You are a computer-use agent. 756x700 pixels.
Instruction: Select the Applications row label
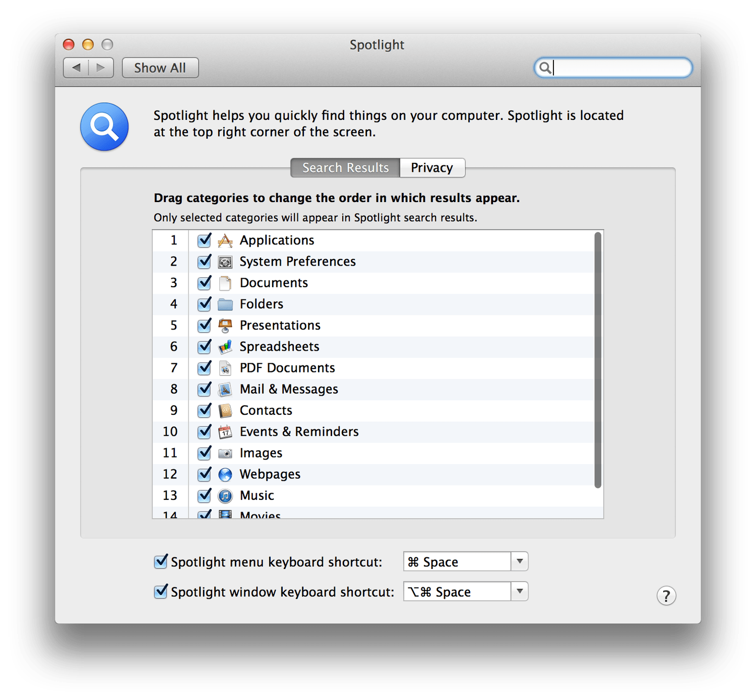[277, 240]
